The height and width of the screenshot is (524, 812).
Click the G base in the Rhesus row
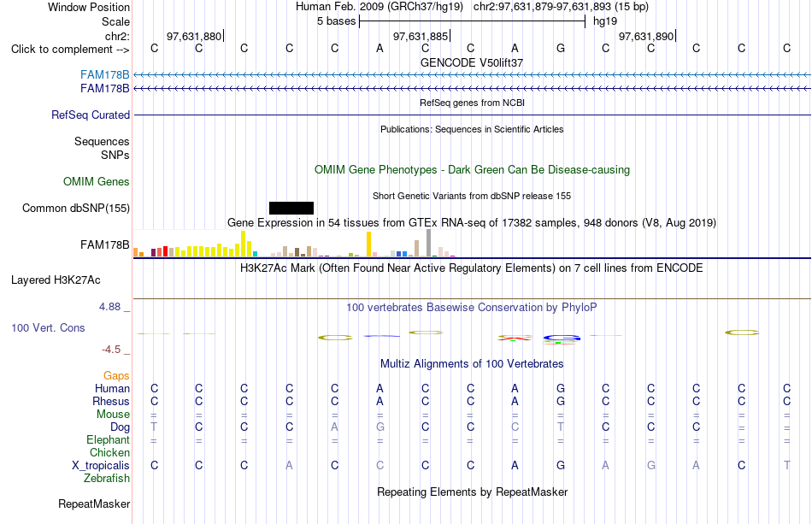click(x=561, y=401)
